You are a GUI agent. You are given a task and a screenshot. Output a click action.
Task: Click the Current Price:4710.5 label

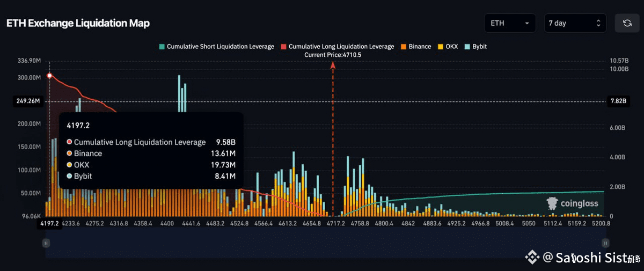[333, 55]
